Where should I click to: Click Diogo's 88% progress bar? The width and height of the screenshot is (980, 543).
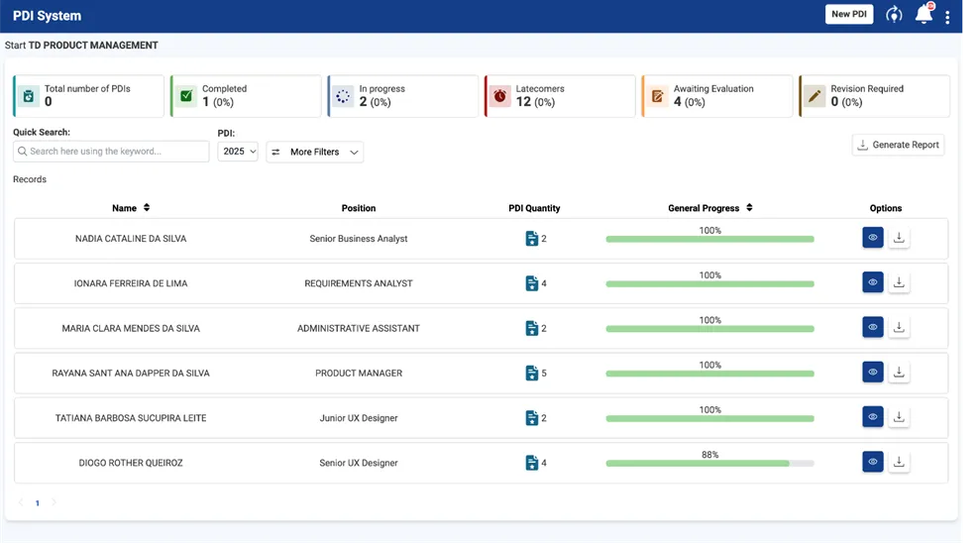click(x=710, y=464)
